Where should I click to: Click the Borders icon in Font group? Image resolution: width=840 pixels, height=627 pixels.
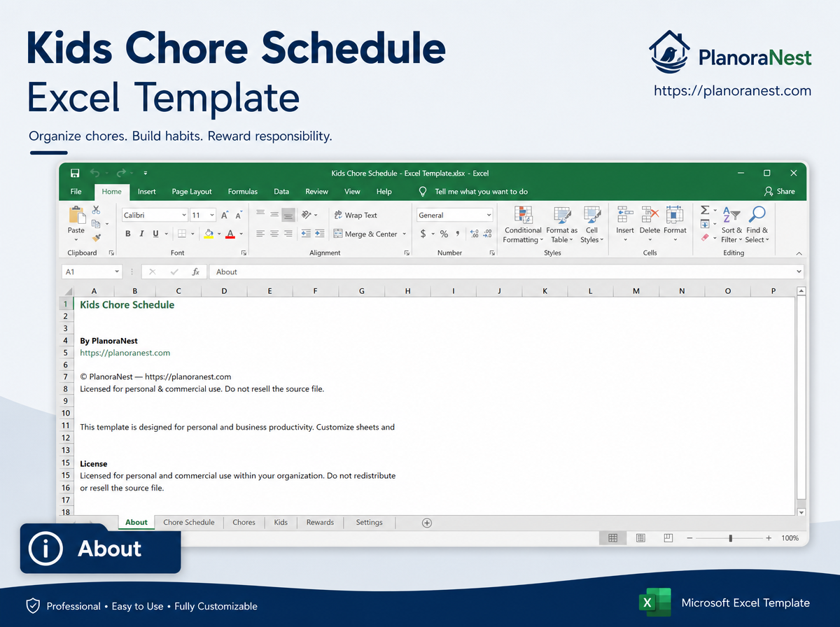pyautogui.click(x=182, y=234)
